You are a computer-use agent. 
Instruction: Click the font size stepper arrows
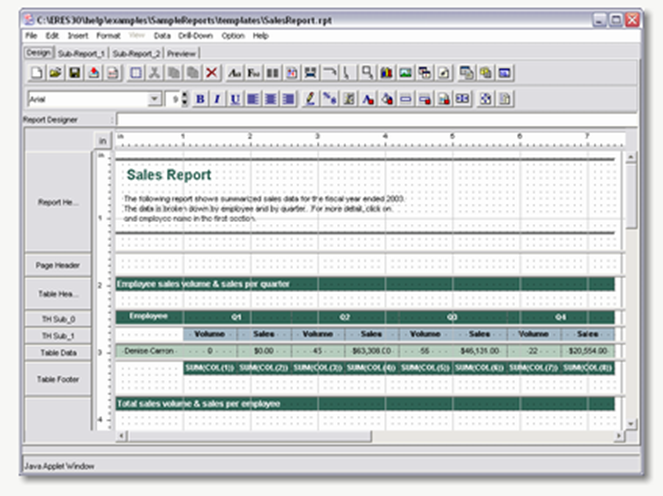(x=185, y=99)
